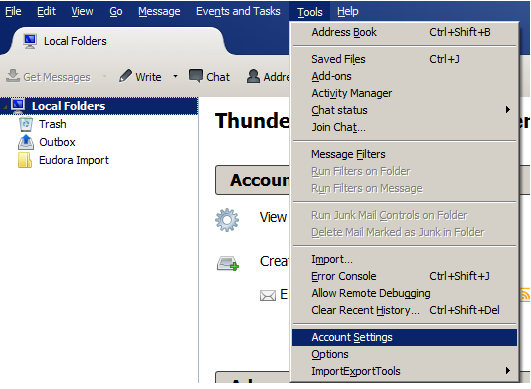
Task: Open the Get Messages dropdown arrow
Action: (x=104, y=77)
